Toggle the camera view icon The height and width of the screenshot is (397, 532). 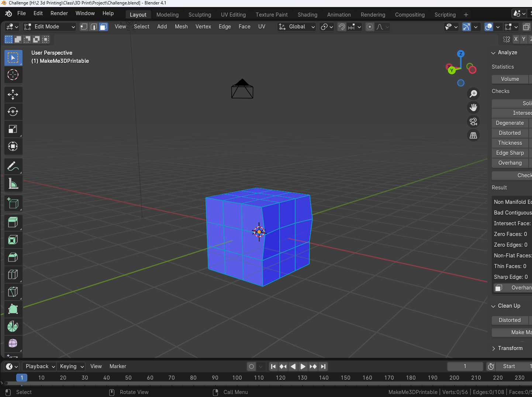pos(473,122)
